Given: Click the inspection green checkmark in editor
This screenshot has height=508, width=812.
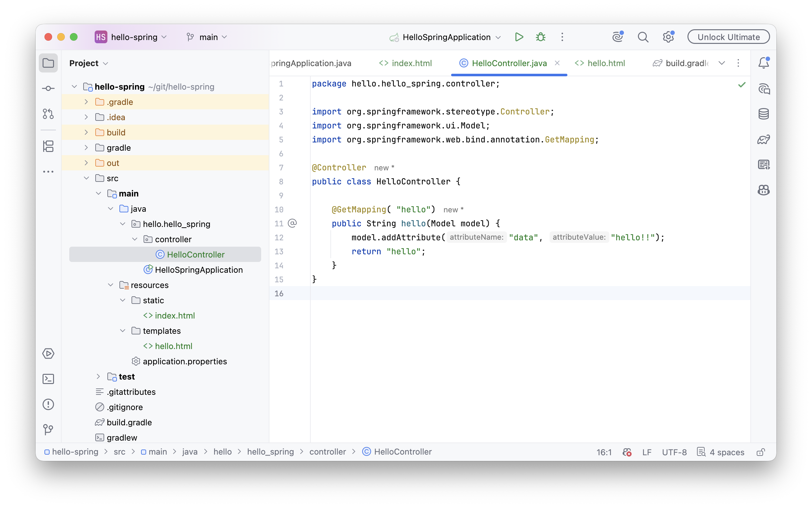Looking at the screenshot, I should coord(741,85).
